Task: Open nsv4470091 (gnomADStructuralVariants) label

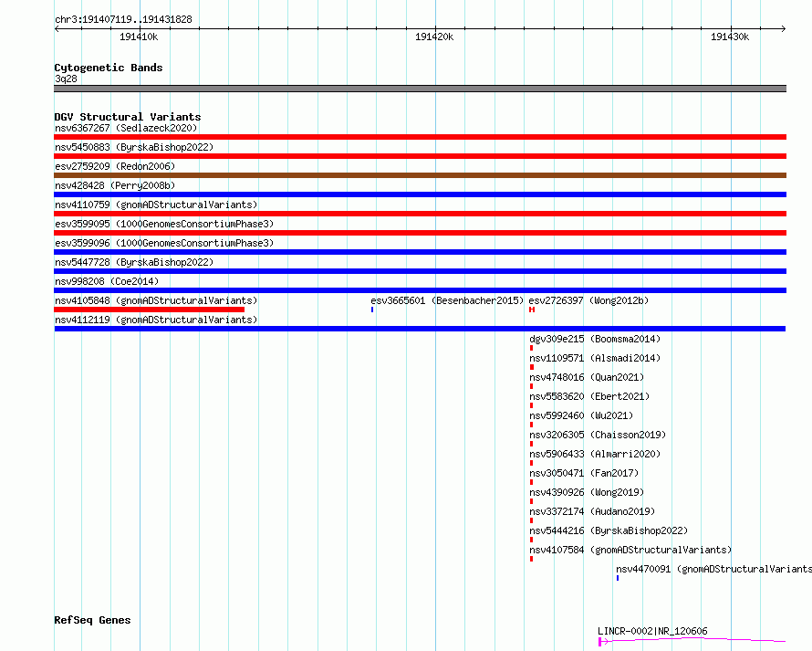Action: click(714, 569)
